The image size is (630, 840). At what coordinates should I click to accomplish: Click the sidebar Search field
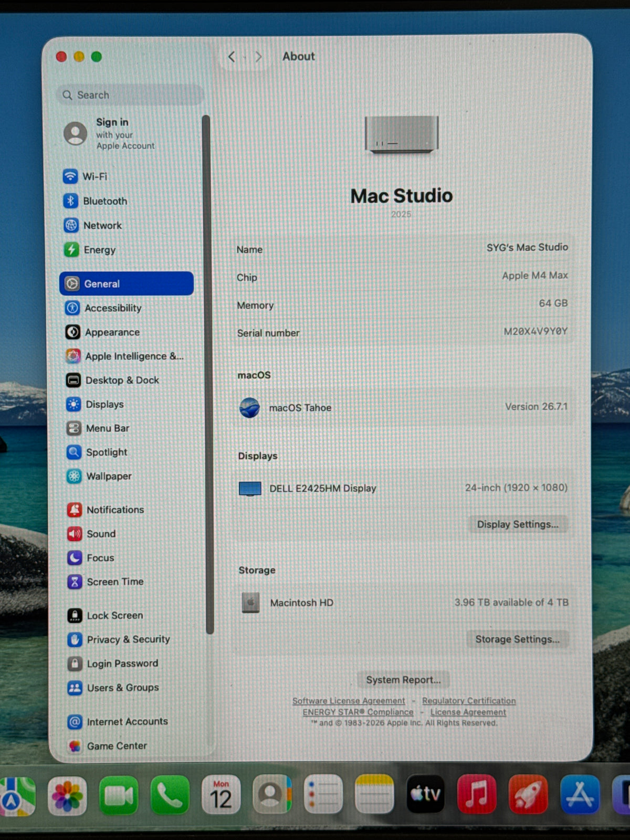(130, 95)
